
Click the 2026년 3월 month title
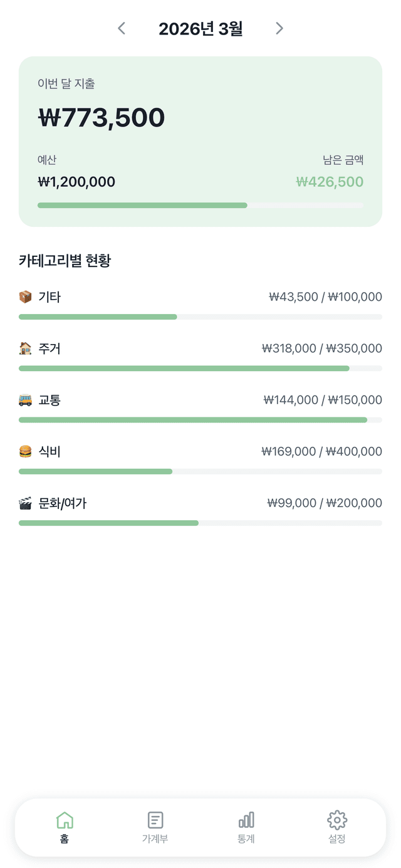(200, 28)
